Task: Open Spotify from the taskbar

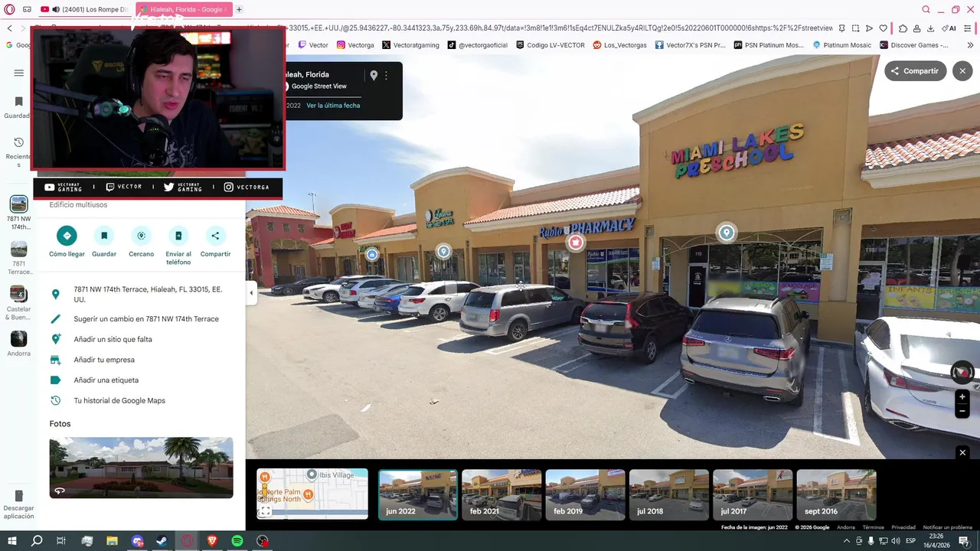Action: point(237,541)
